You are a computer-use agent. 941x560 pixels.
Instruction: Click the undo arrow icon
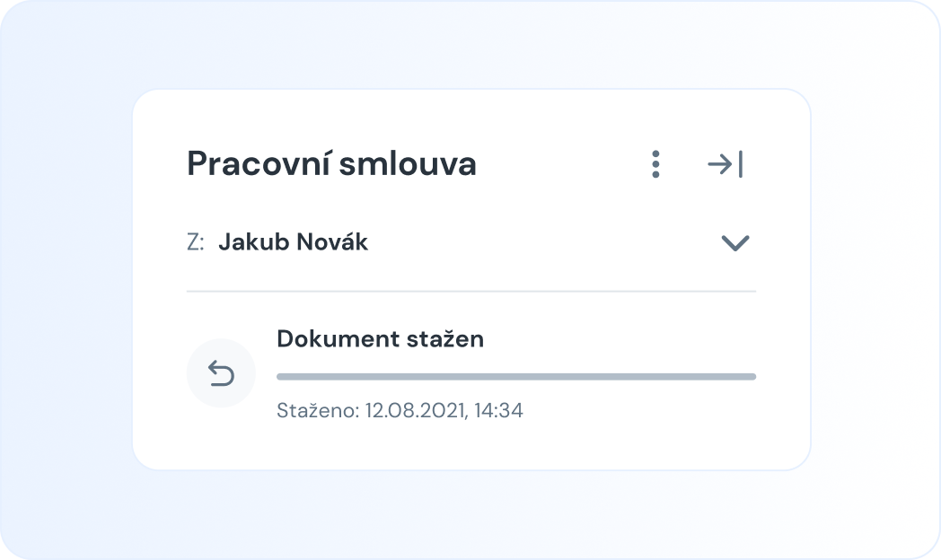[x=221, y=373]
